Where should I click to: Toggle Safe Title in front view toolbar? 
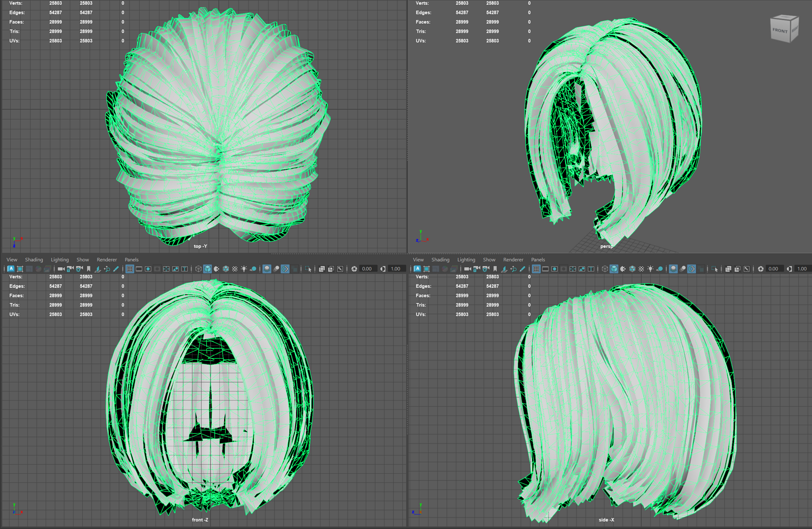tap(185, 269)
